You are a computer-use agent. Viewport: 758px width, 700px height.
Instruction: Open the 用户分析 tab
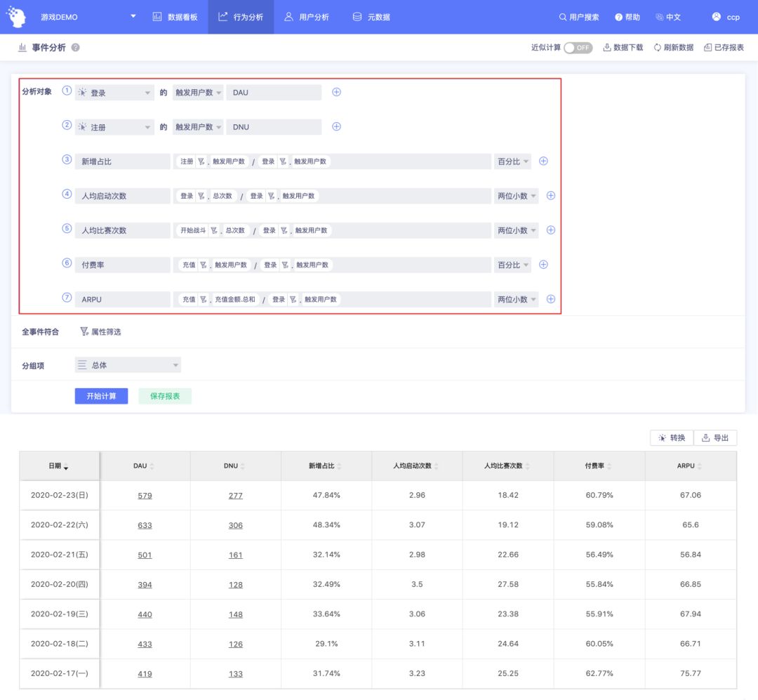click(x=307, y=17)
